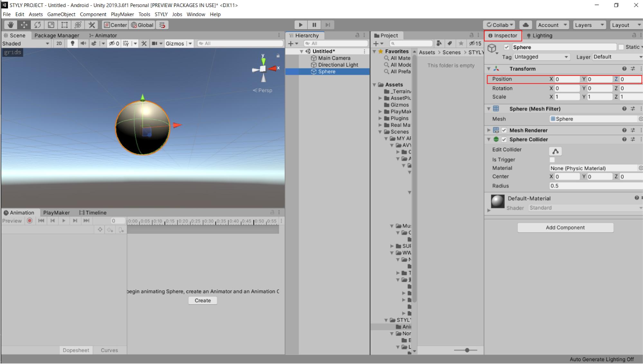Toggle scene grid visibility icon
This screenshot has width=643, height=364.
click(x=126, y=43)
